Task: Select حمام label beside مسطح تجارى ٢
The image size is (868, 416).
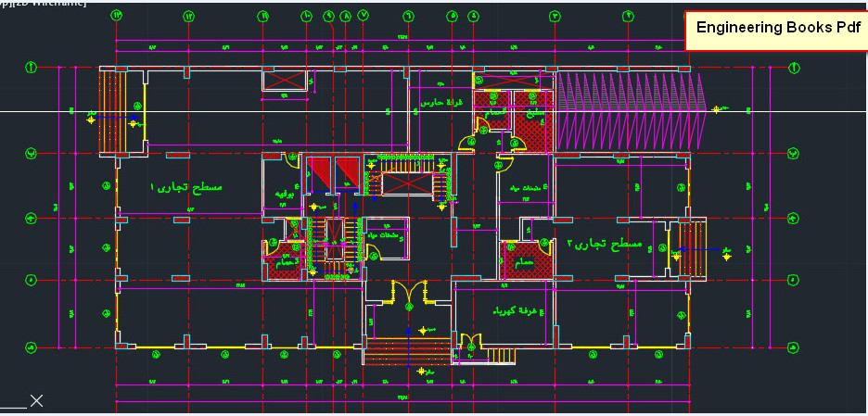Action: pyautogui.click(x=524, y=263)
